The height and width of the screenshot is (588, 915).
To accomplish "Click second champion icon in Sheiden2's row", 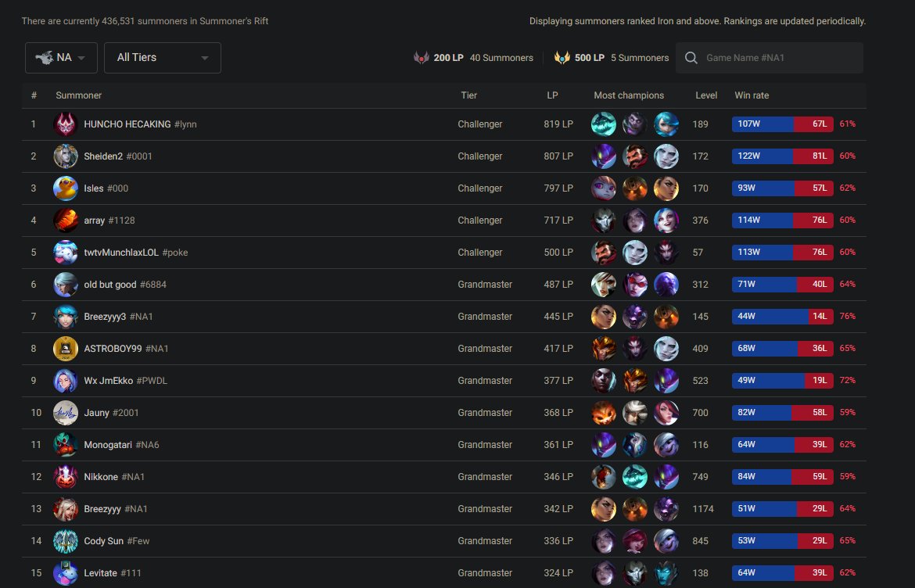I will pos(634,156).
